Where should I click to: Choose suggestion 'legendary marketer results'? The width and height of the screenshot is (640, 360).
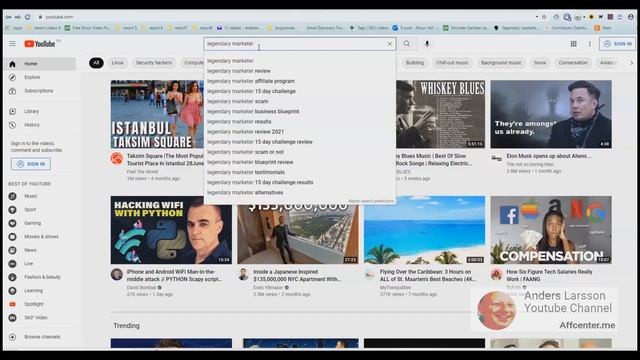click(300, 122)
